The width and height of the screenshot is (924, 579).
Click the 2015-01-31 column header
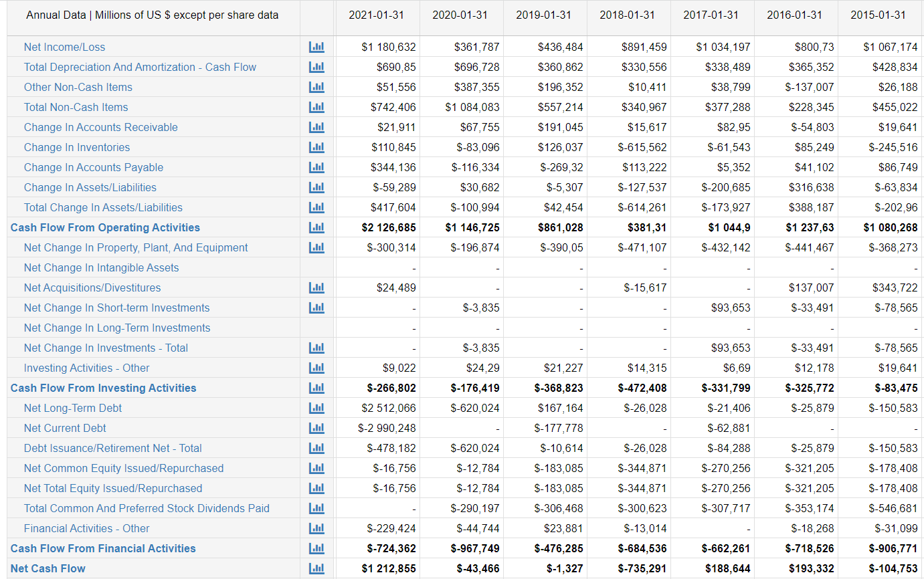pyautogui.click(x=879, y=18)
